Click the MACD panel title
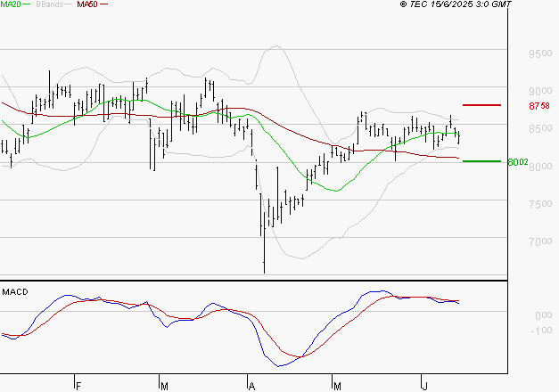 [x=13, y=291]
